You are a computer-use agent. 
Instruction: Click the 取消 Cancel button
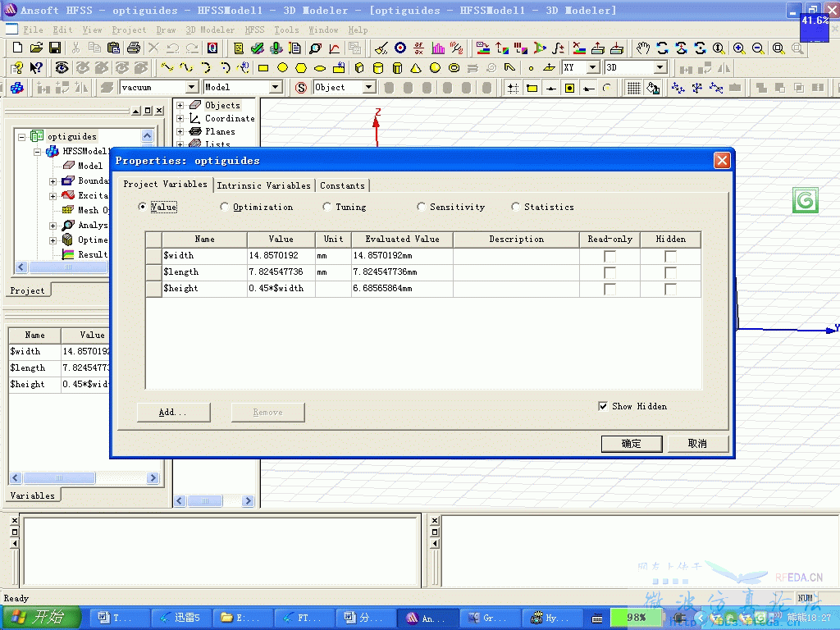(697, 444)
